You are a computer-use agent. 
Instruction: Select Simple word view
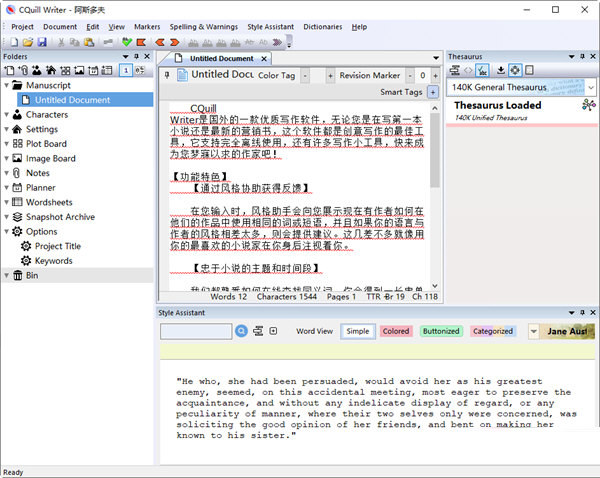(358, 331)
